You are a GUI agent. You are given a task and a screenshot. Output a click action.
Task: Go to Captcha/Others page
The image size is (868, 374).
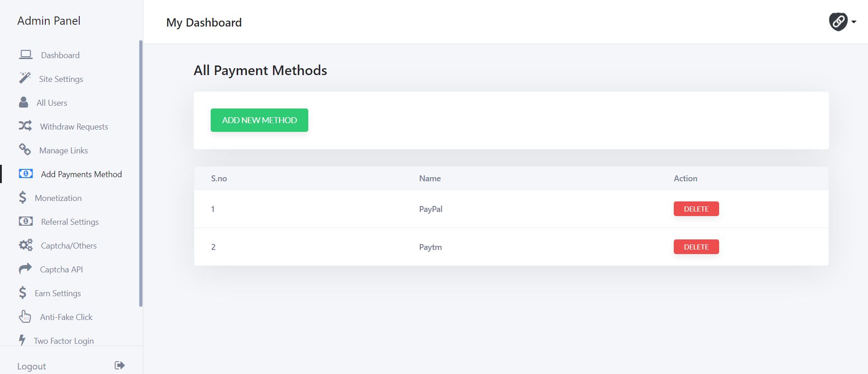point(69,246)
